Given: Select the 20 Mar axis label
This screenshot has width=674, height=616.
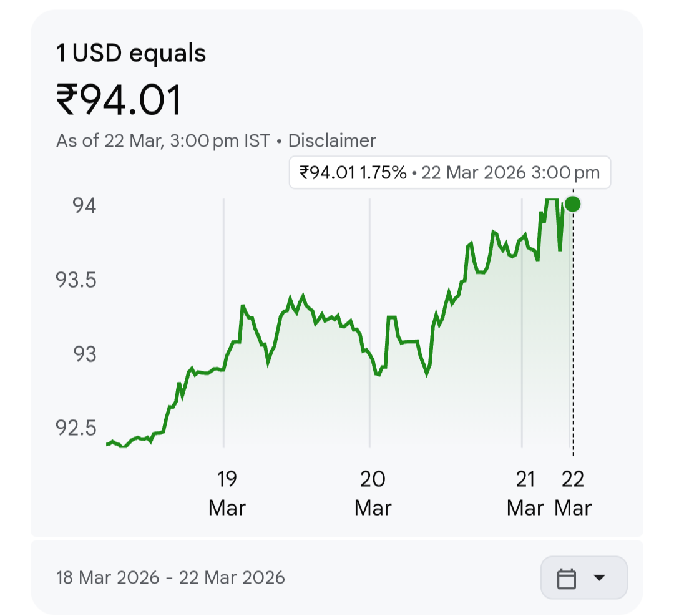Looking at the screenshot, I should (373, 493).
